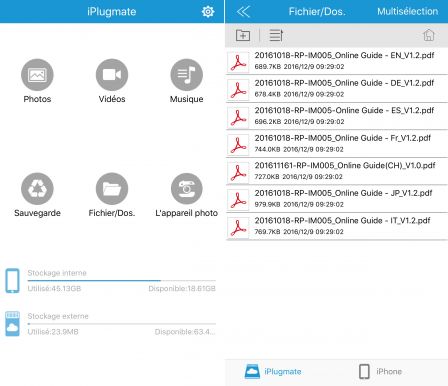The image size is (448, 386).
Task: Switch to iPlugmate bottom tab
Action: click(x=273, y=371)
